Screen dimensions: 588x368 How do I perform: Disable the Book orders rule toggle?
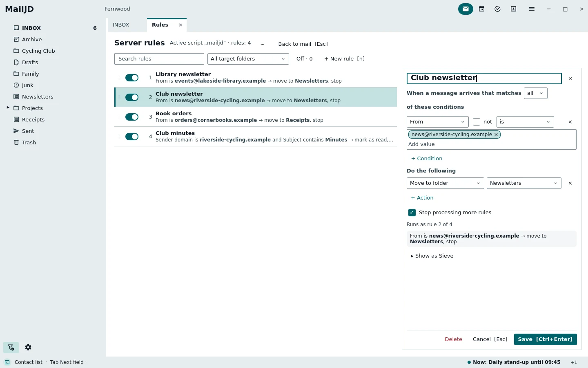[x=132, y=117]
